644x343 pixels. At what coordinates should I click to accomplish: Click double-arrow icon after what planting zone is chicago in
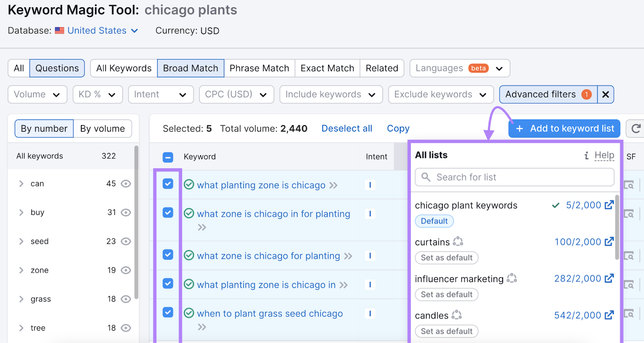(343, 285)
